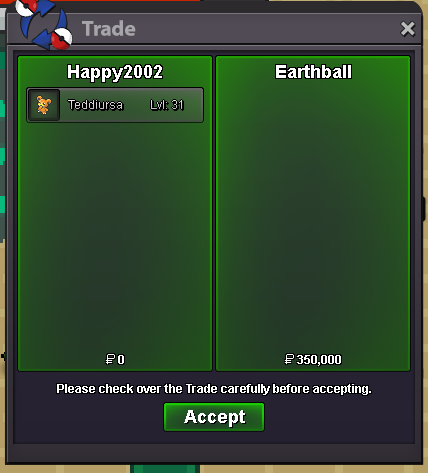Click the Pokédollar symbol beside 350,000

[289, 359]
